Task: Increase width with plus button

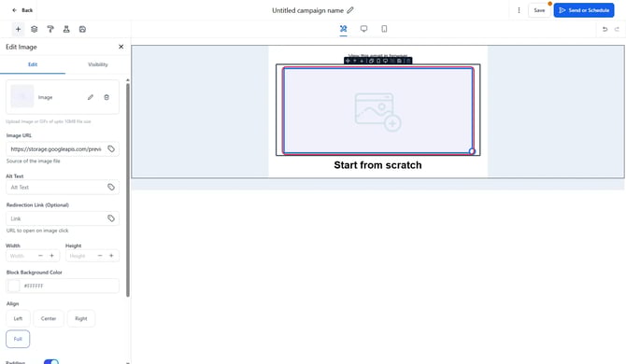Action: (51, 256)
